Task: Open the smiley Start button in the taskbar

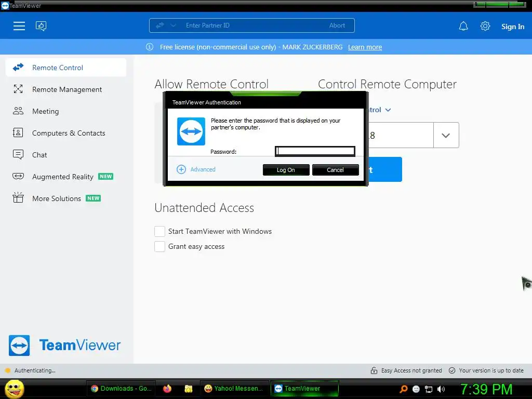Action: tap(14, 389)
